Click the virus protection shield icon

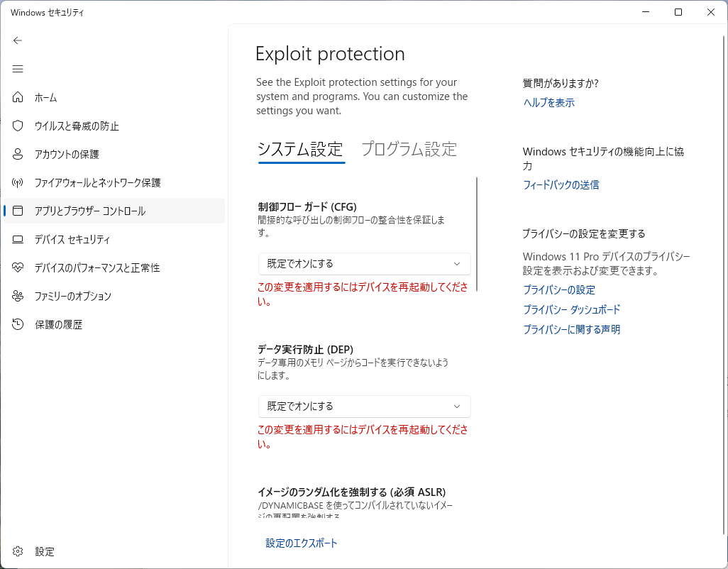[x=18, y=126]
